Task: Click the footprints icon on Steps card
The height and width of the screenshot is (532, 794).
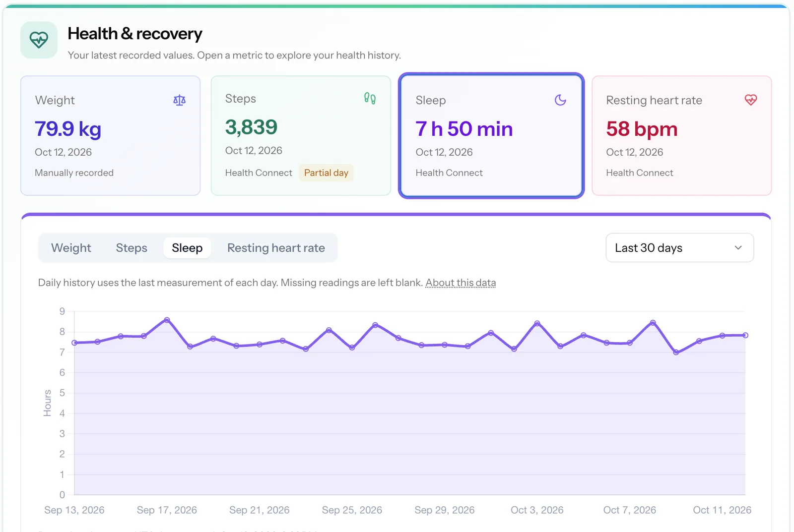Action: pyautogui.click(x=370, y=98)
